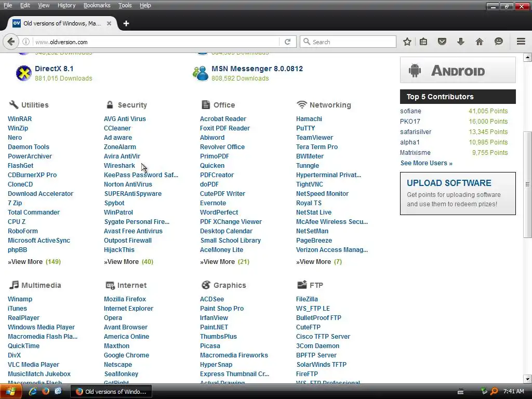Click the Multimedia music note icon
This screenshot has width=532, height=399.
pyautogui.click(x=14, y=285)
